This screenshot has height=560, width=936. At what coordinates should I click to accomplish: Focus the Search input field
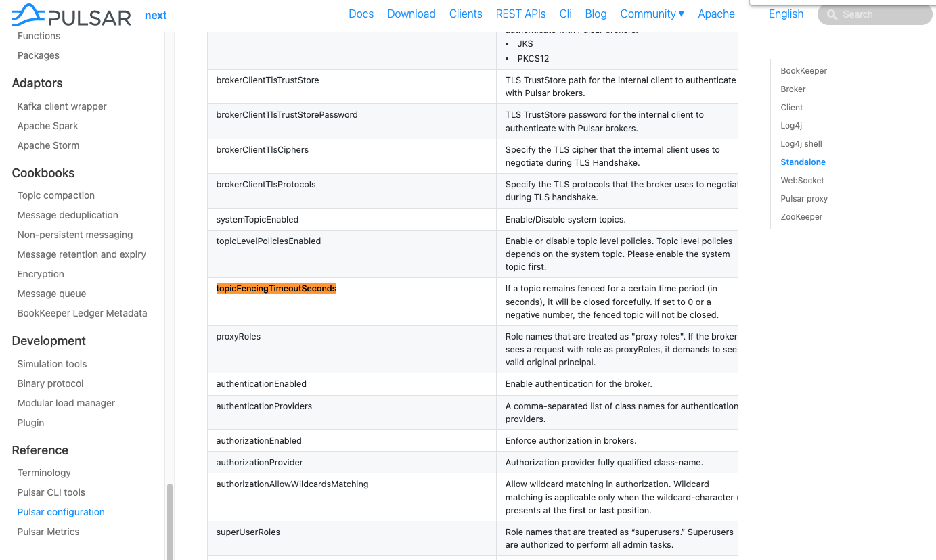coord(874,14)
